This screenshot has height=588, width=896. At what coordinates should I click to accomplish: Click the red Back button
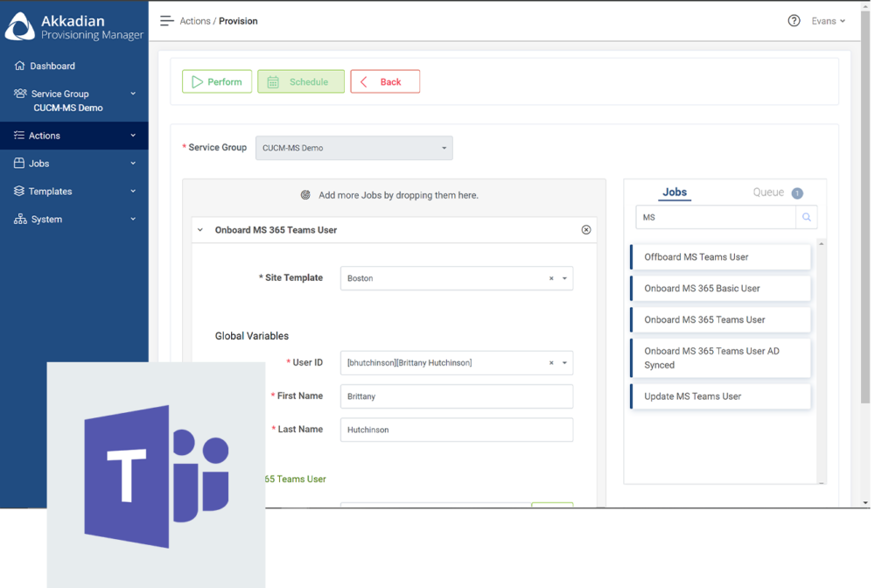pyautogui.click(x=384, y=80)
